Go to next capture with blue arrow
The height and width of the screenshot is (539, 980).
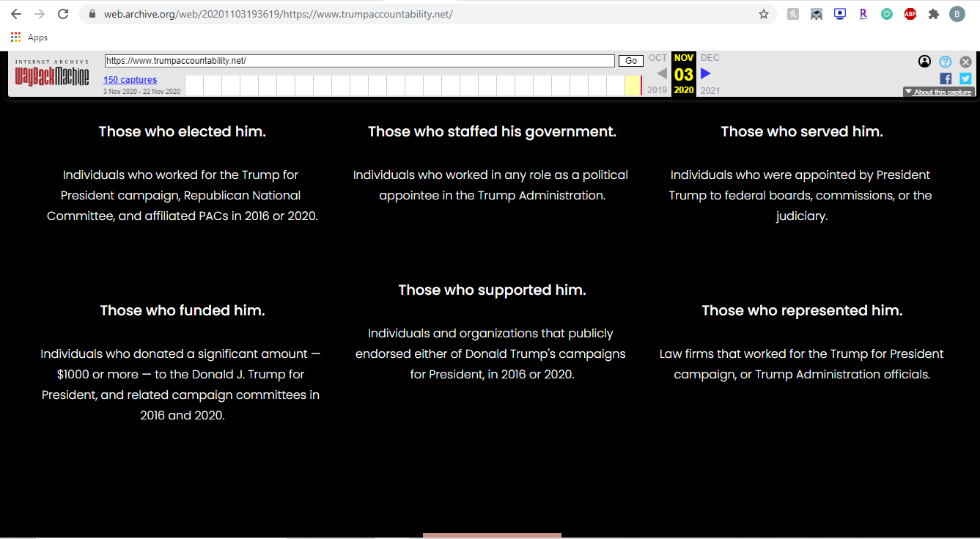pyautogui.click(x=706, y=73)
